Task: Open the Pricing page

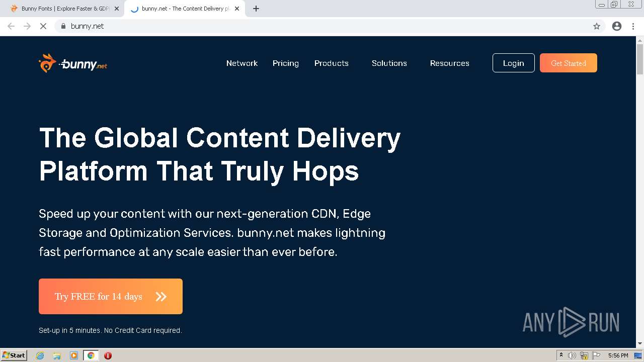Action: pos(286,63)
